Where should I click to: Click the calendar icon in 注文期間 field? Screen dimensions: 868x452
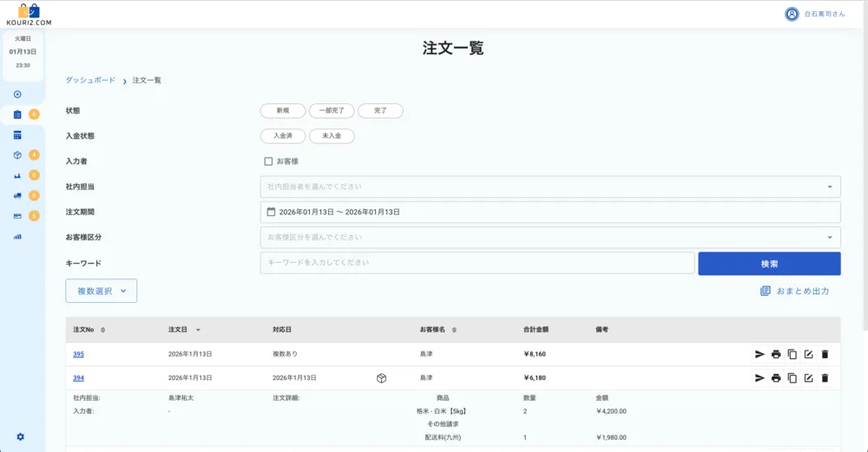click(271, 212)
